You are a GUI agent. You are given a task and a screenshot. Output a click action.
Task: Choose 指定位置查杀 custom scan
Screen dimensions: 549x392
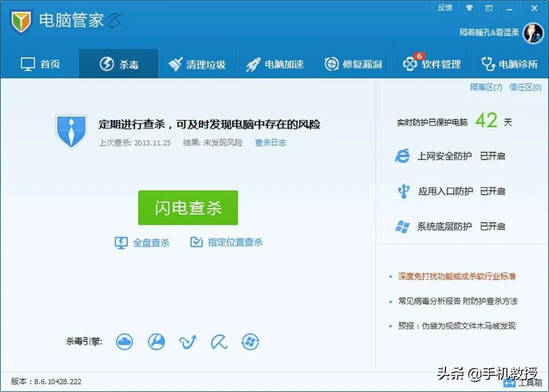coord(226,242)
